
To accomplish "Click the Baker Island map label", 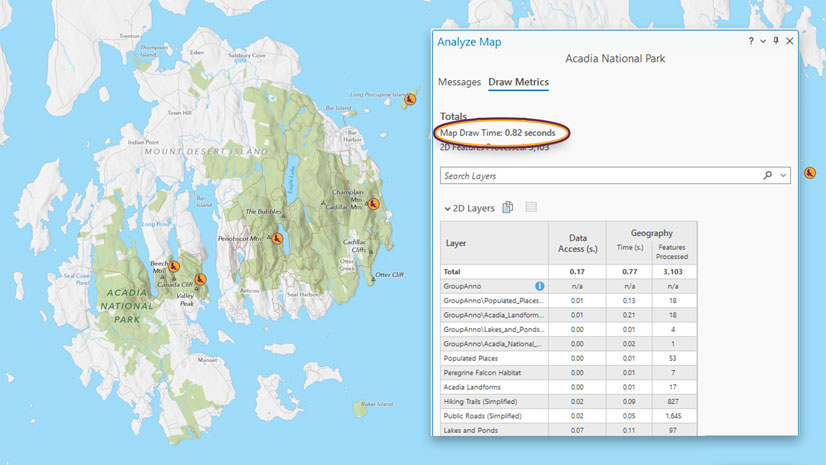I will click(377, 404).
